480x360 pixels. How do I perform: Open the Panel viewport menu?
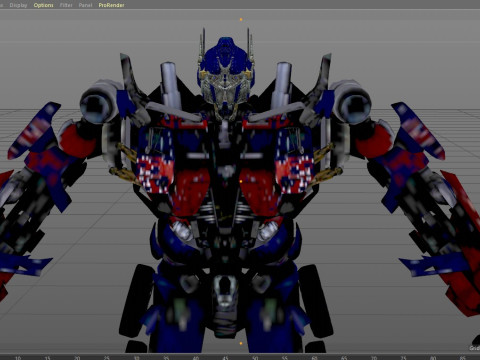click(85, 5)
